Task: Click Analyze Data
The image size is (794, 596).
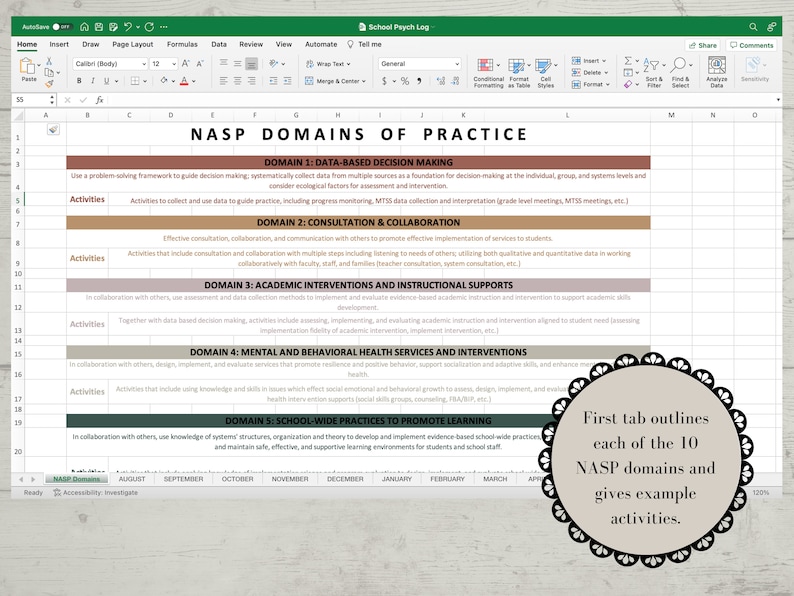Action: (717, 72)
